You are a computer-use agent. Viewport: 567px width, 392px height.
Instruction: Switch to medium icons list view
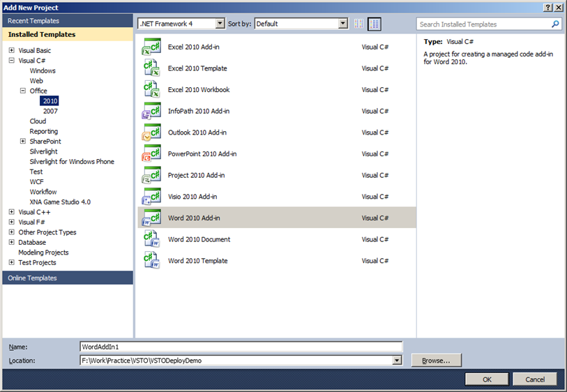tap(375, 24)
